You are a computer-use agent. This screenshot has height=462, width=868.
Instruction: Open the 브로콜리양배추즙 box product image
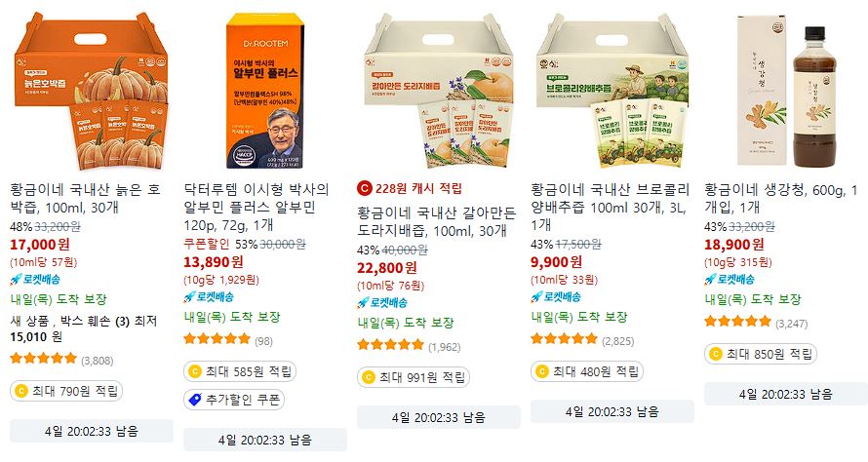612,92
